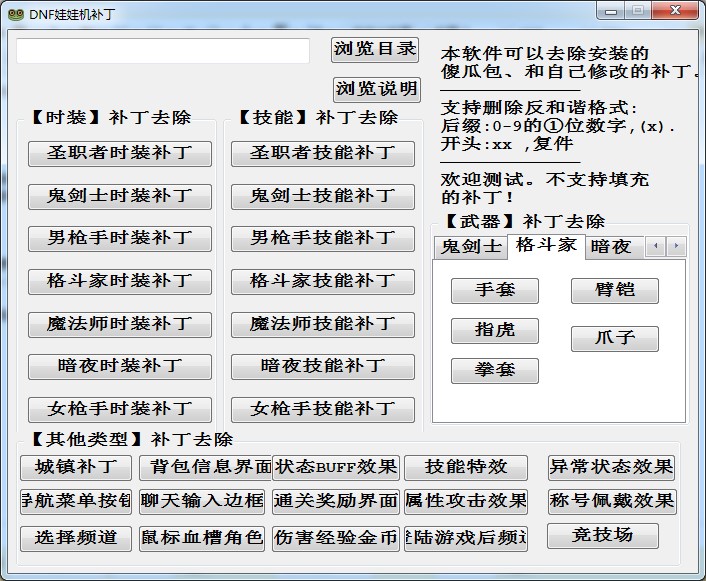This screenshot has width=706, height=581.
Task: Click 圣职者技能补丁 button
Action: tap(323, 154)
